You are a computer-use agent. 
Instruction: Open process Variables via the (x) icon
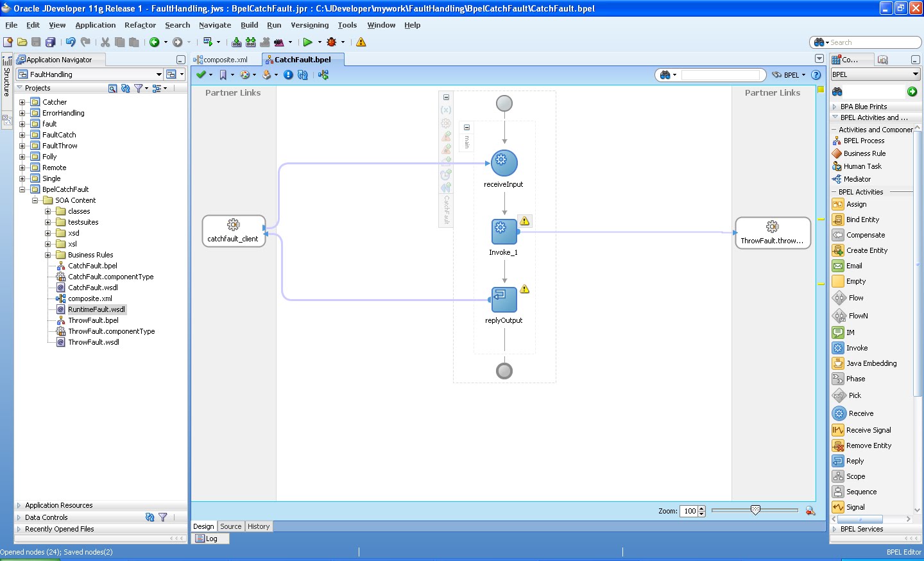(x=445, y=109)
